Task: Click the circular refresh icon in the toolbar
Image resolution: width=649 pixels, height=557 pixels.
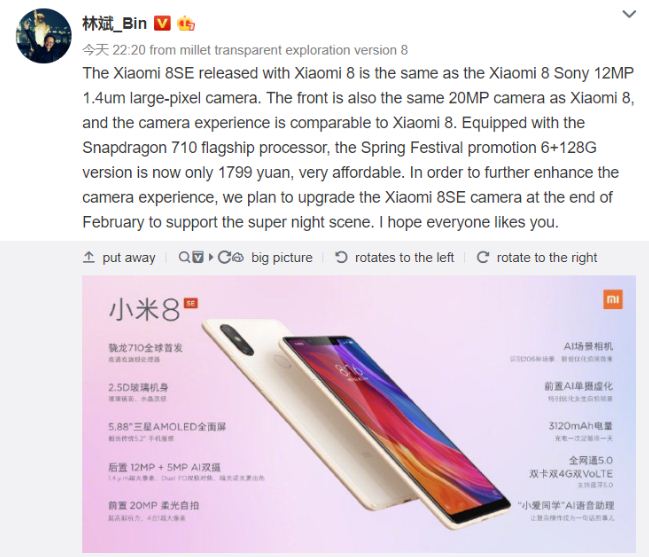Action: click(x=224, y=257)
